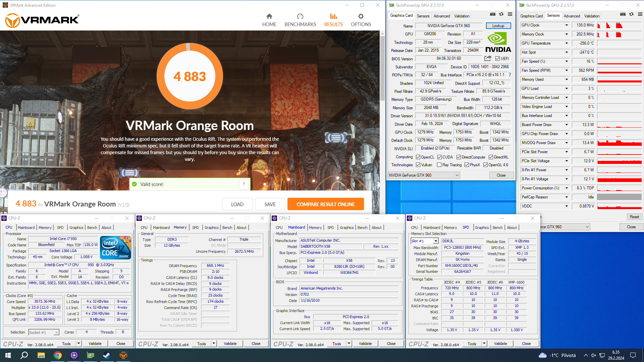The width and height of the screenshot is (644, 362).
Task: Switch to Validation tab in GPU-Z Sensors window
Action: click(592, 16)
